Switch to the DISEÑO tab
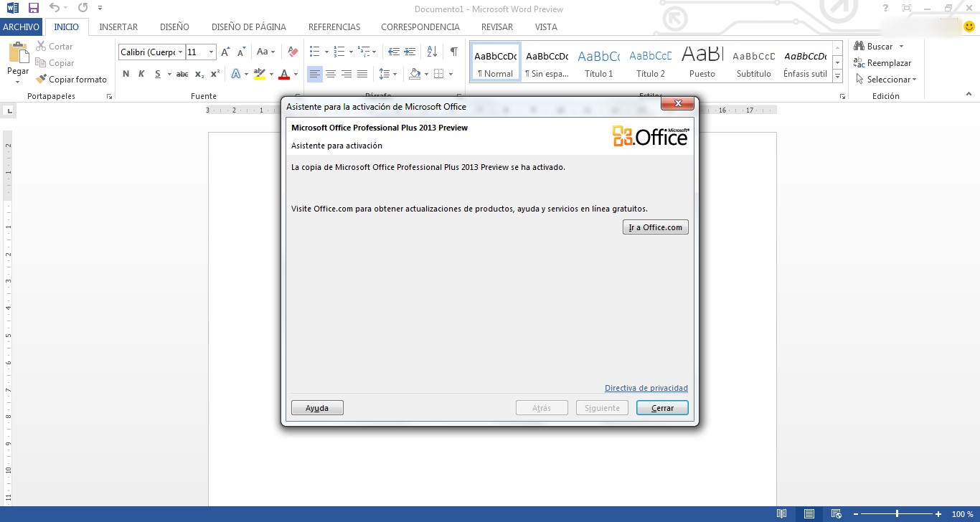Image resolution: width=980 pixels, height=522 pixels. pyautogui.click(x=174, y=27)
